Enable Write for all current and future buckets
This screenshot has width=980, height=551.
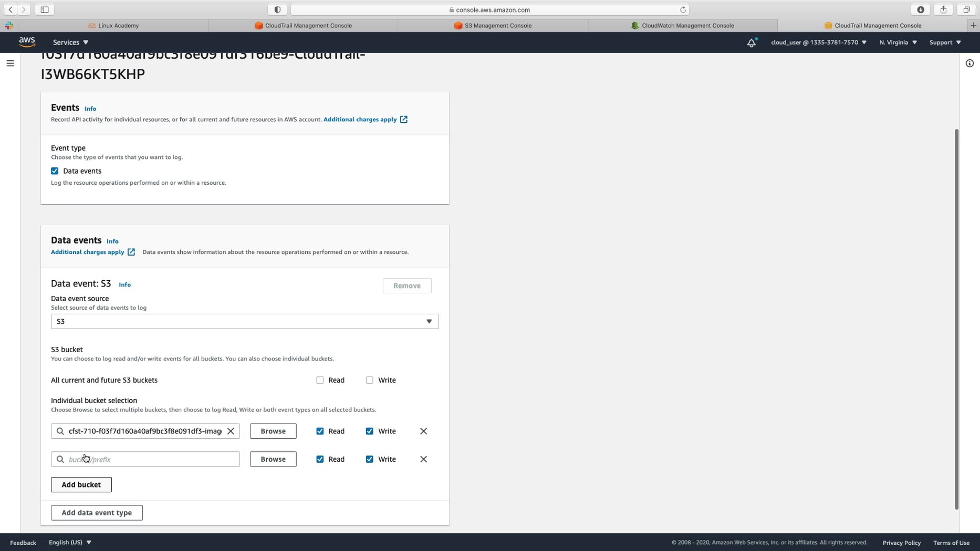(370, 380)
